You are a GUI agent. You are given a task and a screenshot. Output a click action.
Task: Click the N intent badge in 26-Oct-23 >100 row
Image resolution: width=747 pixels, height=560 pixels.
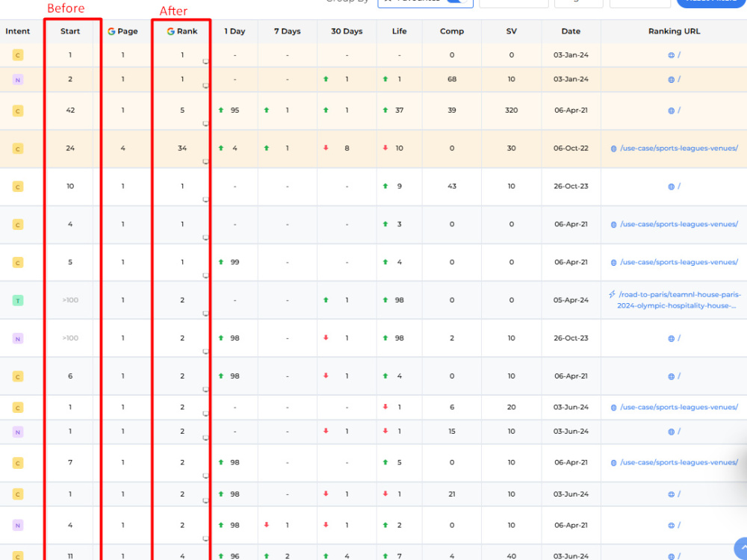pos(18,338)
